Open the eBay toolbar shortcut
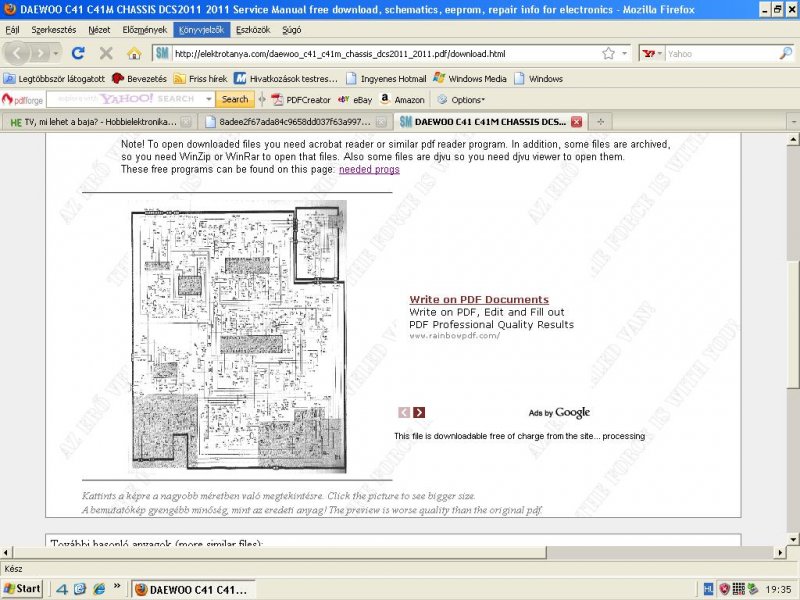Screen dimensions: 800x600 pyautogui.click(x=355, y=100)
